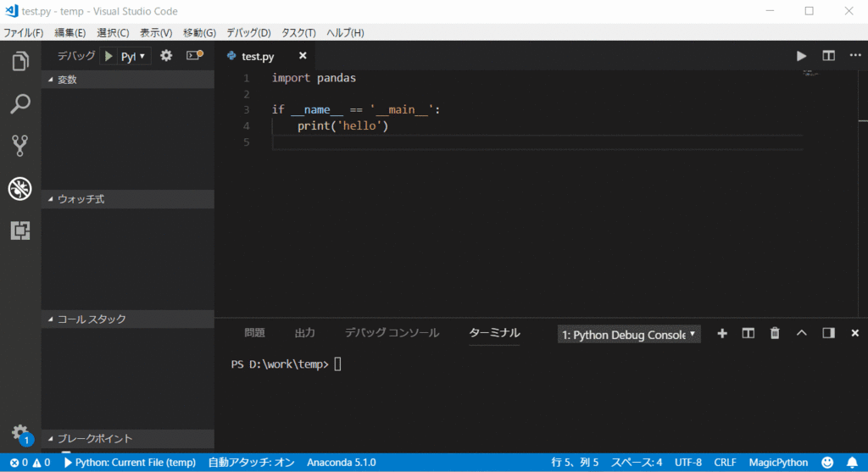Select the Debug view bug icon

coord(20,189)
